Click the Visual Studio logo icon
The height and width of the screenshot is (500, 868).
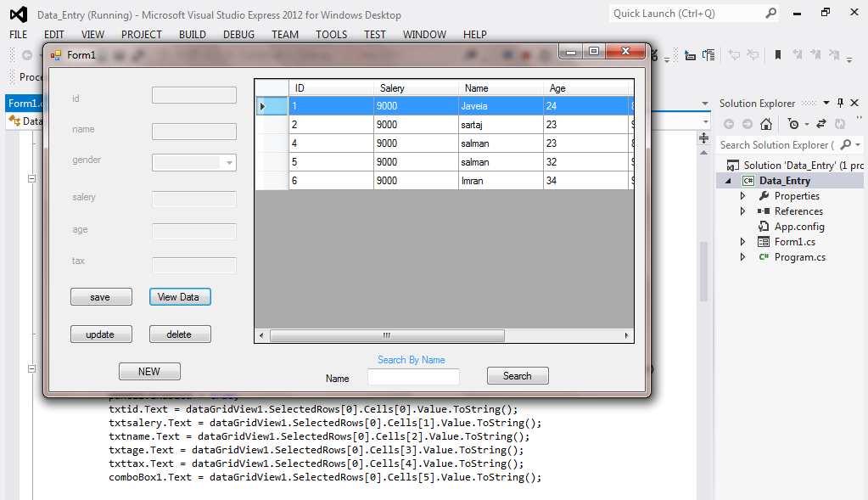[19, 14]
